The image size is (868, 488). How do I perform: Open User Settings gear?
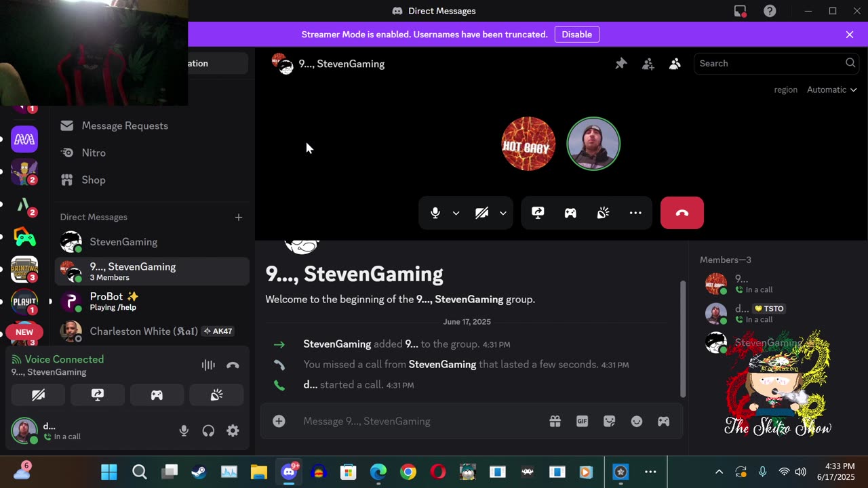pos(233,430)
